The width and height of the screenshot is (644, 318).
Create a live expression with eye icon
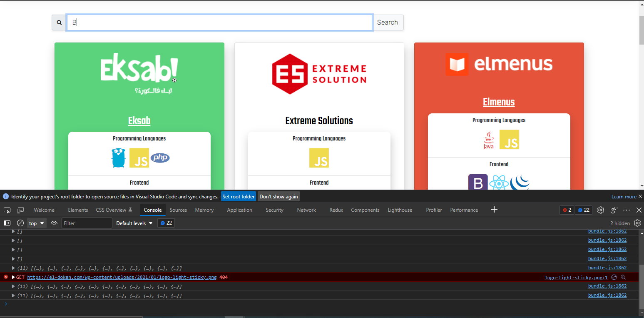click(54, 223)
